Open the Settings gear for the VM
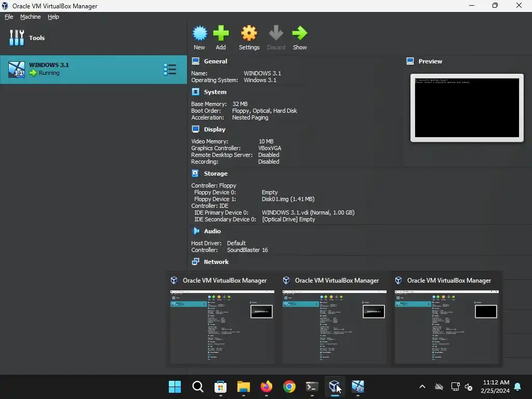The width and height of the screenshot is (532, 399). [x=249, y=37]
